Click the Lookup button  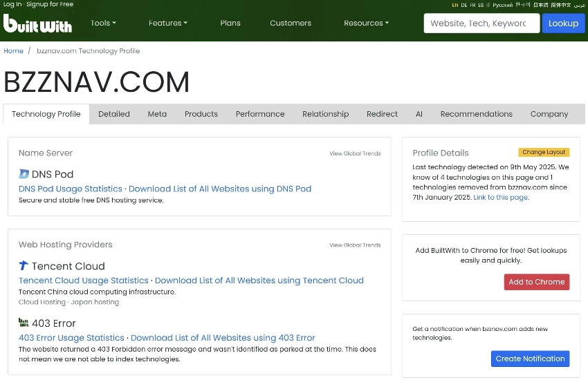(x=563, y=23)
